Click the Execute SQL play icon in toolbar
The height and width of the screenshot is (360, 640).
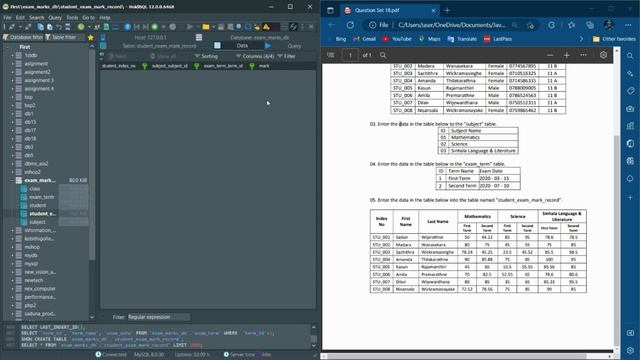tap(190, 27)
